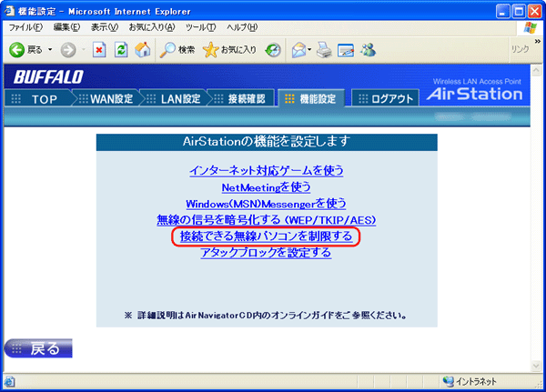Click the IE title bar page icon
This screenshot has width=546, height=392.
click(9, 11)
